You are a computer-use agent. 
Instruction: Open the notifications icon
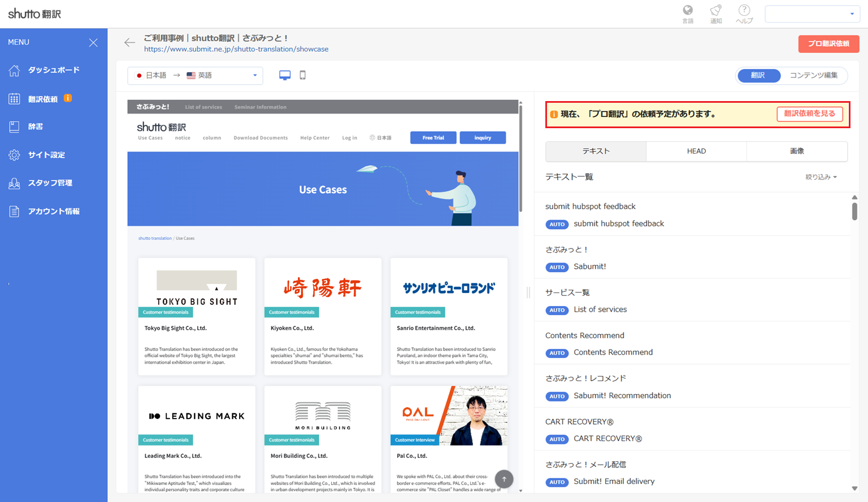coord(716,10)
